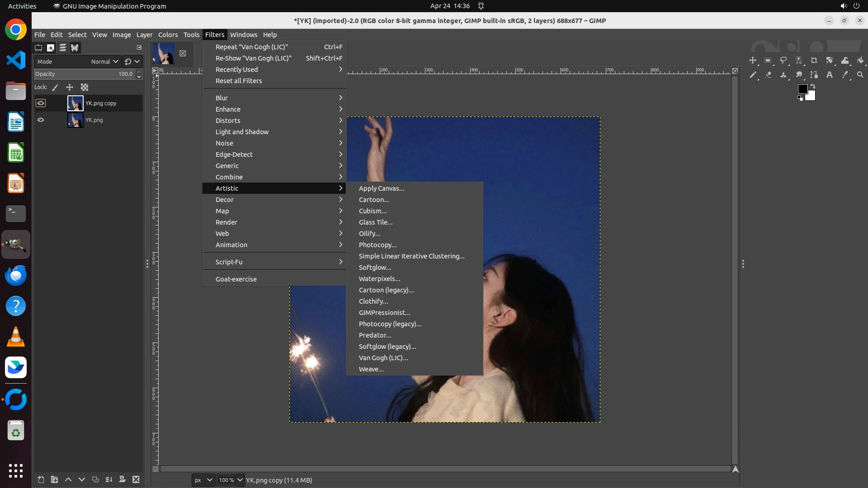The image size is (868, 488).
Task: Select the Crop tool
Action: click(x=814, y=60)
